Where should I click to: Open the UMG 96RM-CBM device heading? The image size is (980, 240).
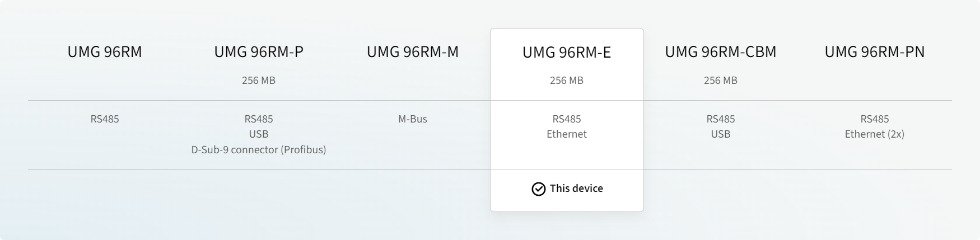721,52
